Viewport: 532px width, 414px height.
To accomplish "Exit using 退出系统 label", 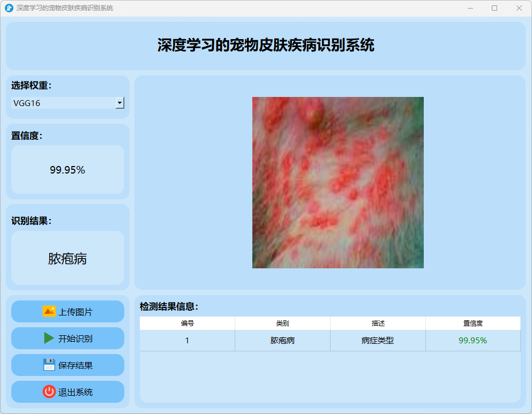I will click(x=76, y=392).
